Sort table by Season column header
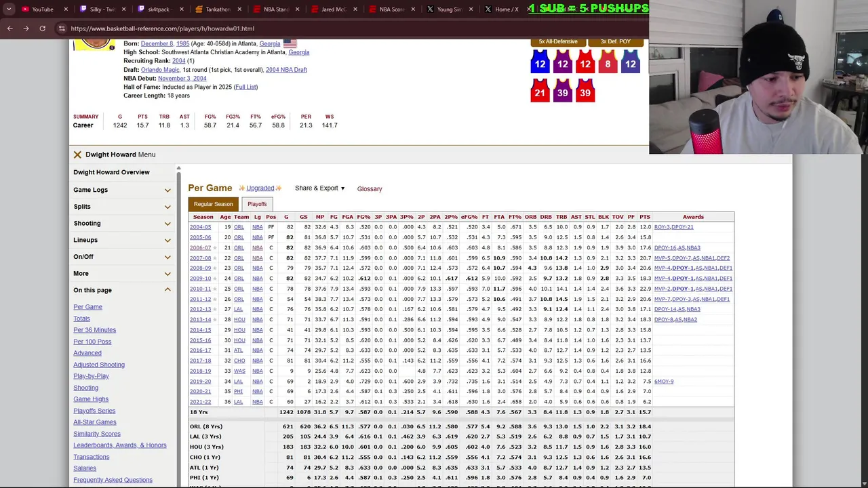The width and height of the screenshot is (868, 488). (203, 217)
